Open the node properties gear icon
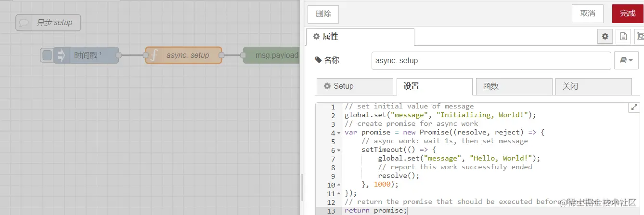The width and height of the screenshot is (644, 215). 605,36
